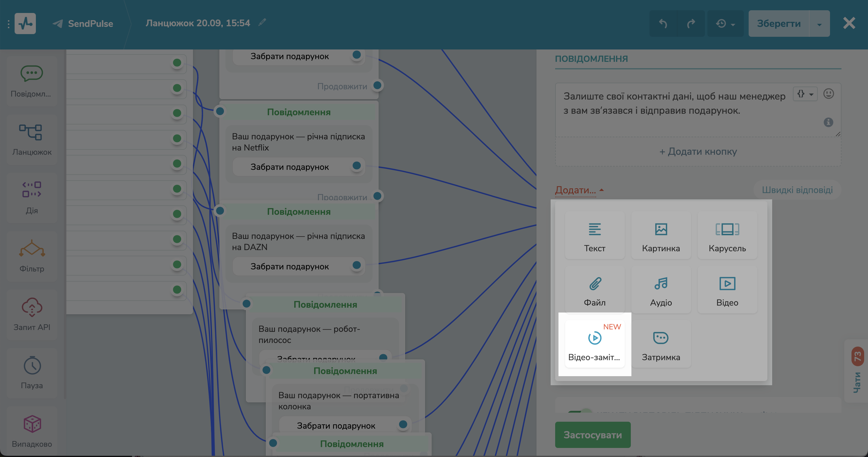Collapse the Додати attachments menu
Image resolution: width=868 pixels, height=457 pixels.
tap(577, 190)
